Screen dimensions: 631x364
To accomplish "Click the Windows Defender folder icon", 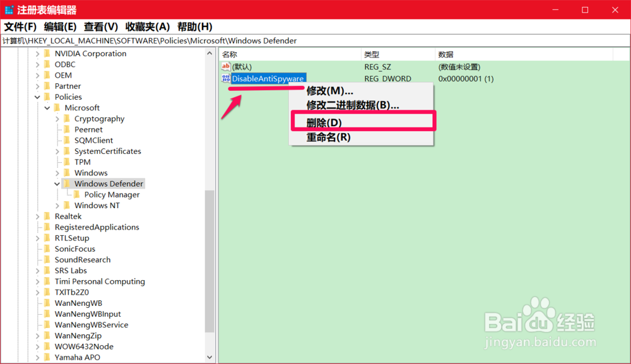I will (x=68, y=184).
